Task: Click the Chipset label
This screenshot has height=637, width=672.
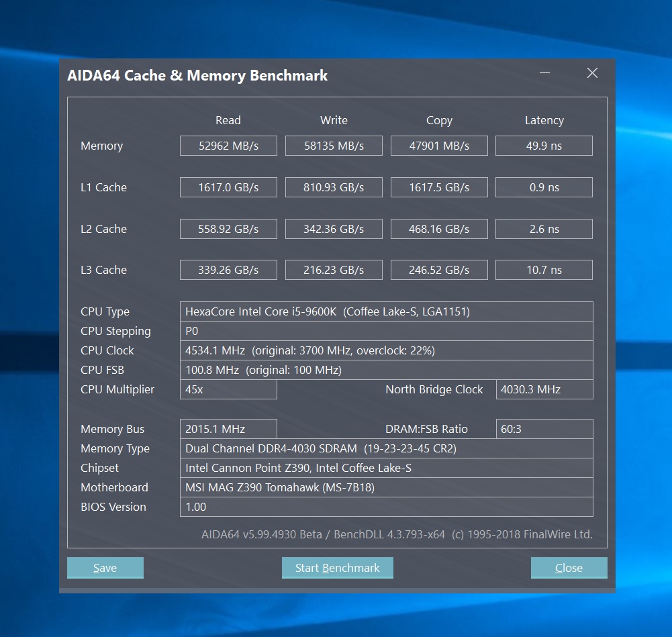Action: point(99,468)
